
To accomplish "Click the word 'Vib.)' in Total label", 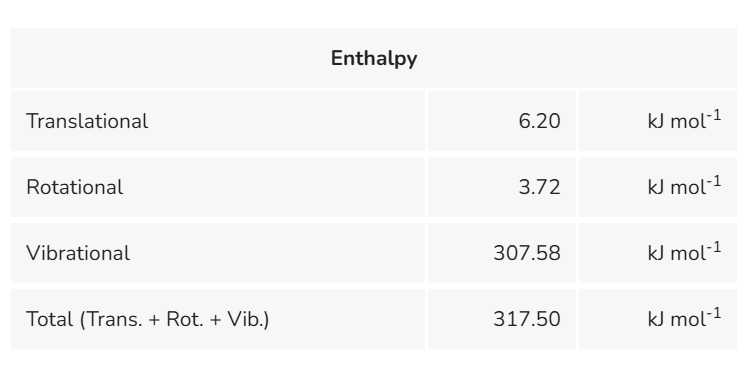I will pos(248,319).
